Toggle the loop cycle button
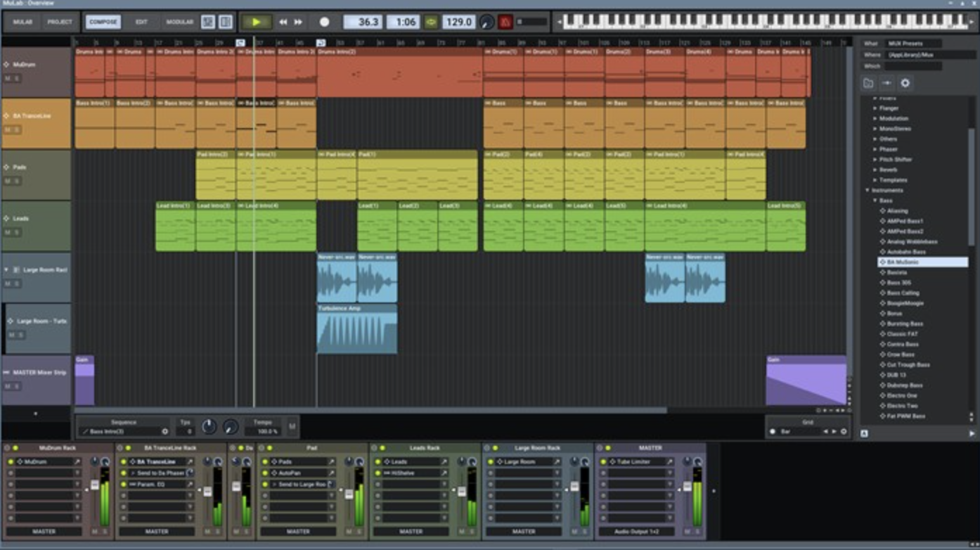The height and width of the screenshot is (550, 980). [x=432, y=23]
